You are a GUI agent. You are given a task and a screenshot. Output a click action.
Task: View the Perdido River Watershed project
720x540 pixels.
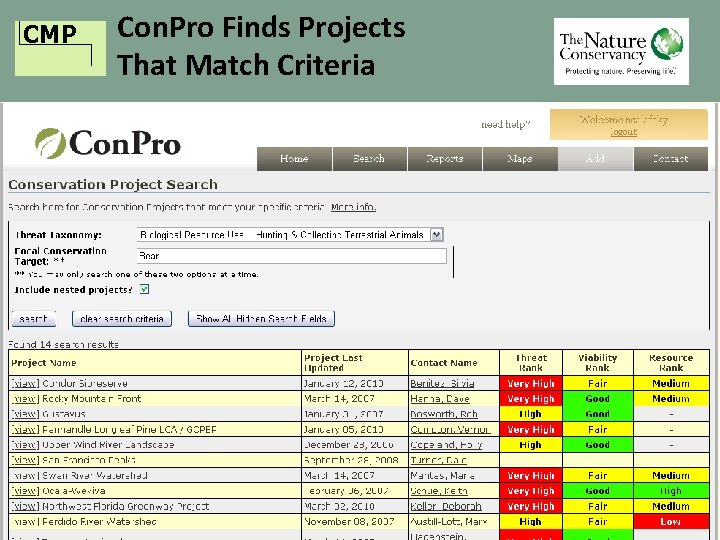coord(25,522)
